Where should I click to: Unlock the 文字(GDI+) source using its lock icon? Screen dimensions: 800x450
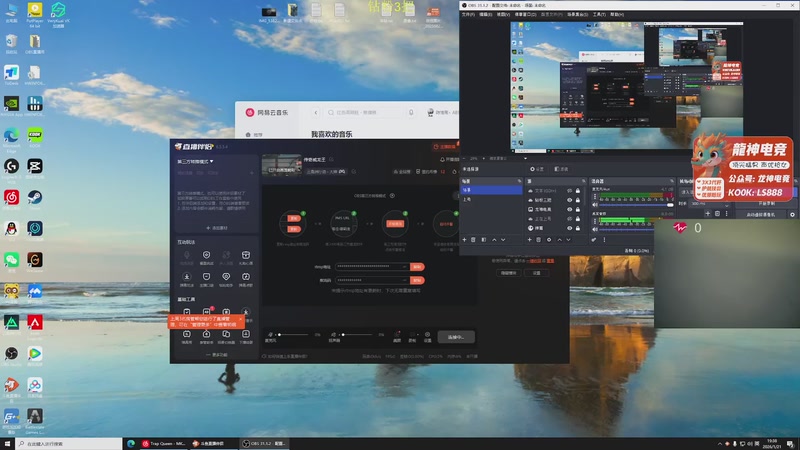[x=578, y=190]
